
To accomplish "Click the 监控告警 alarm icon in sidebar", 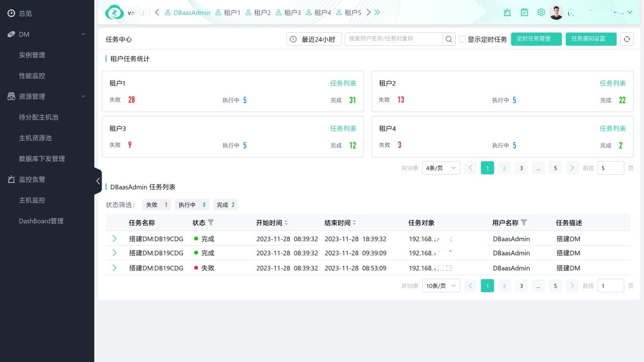I will click(11, 179).
